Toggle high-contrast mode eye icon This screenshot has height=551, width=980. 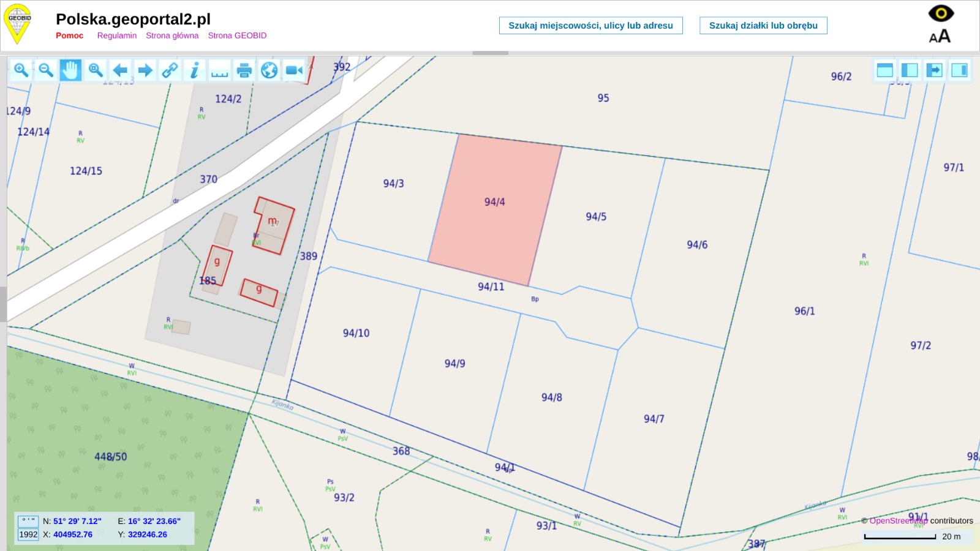click(x=941, y=13)
